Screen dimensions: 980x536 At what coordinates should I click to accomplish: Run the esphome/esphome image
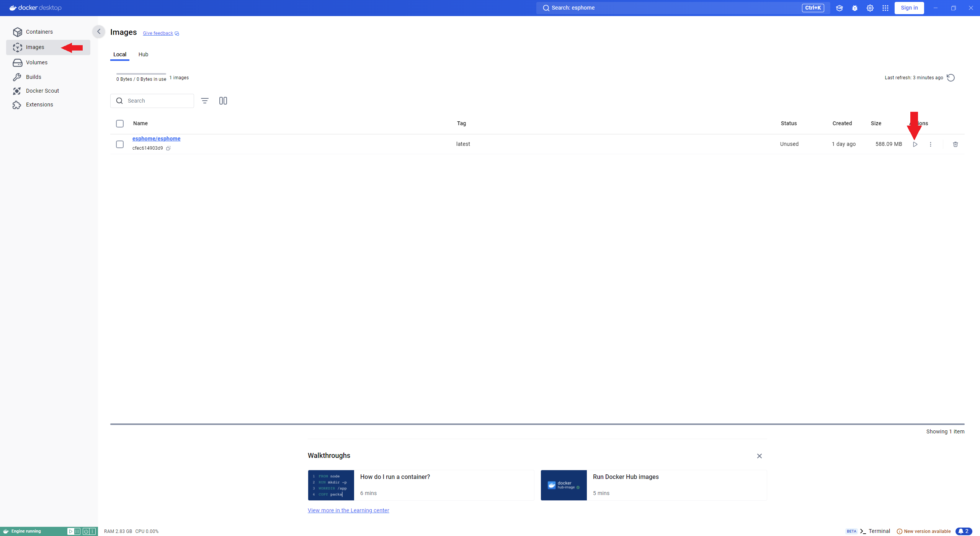[x=915, y=144]
